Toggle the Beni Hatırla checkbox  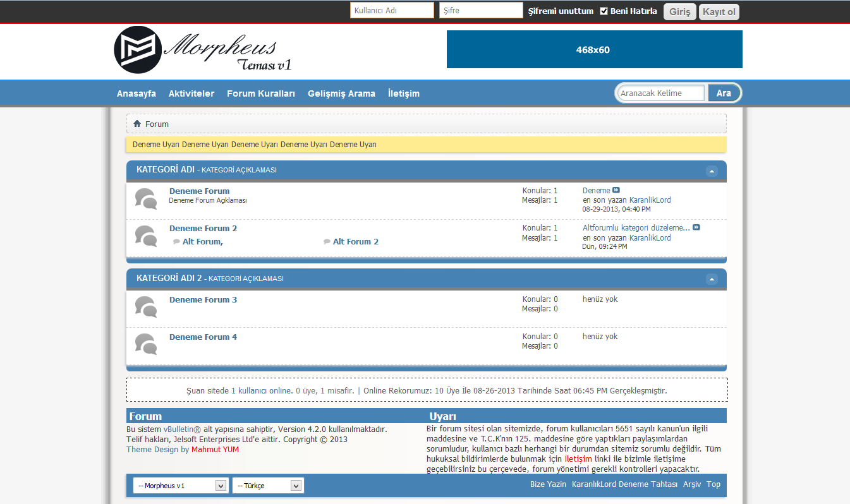click(604, 11)
